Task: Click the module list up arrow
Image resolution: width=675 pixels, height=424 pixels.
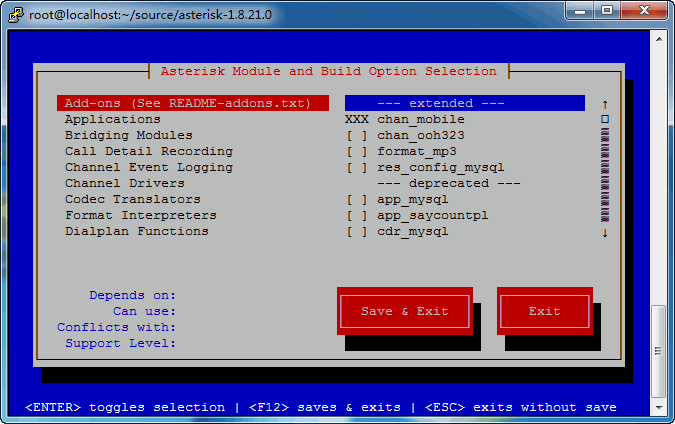Action: 605,104
